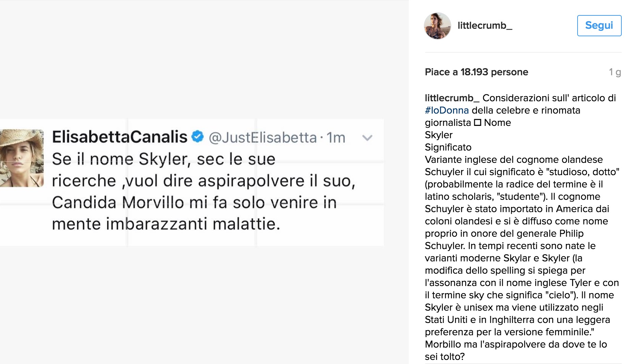
Task: Click the tweet's 1m timestamp
Action: pos(336,138)
